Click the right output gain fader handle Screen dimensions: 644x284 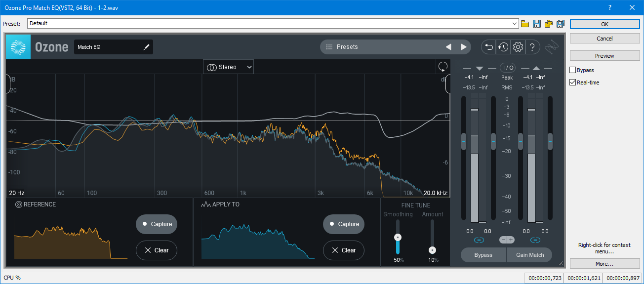click(550, 142)
